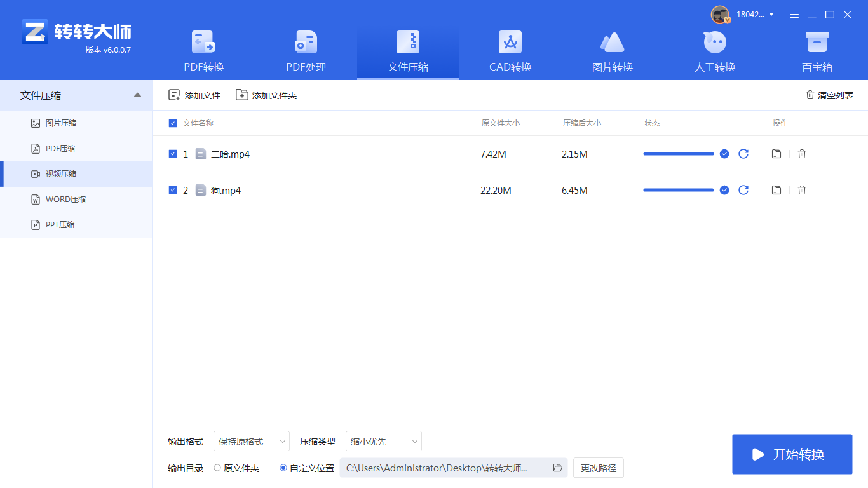Viewport: 868px width, 488px height.
Task: Click the progress bar for 二哈.mp4
Action: coord(679,154)
